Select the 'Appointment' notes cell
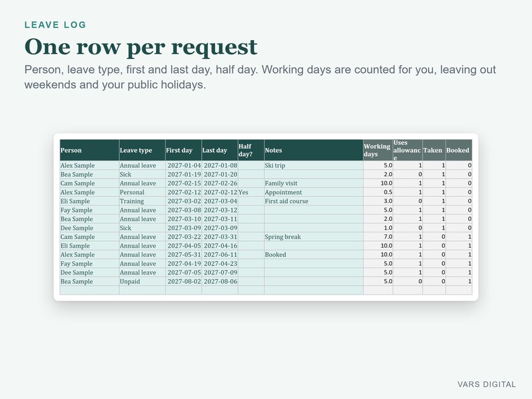Viewport: 532px width, 399px height. 314,192
